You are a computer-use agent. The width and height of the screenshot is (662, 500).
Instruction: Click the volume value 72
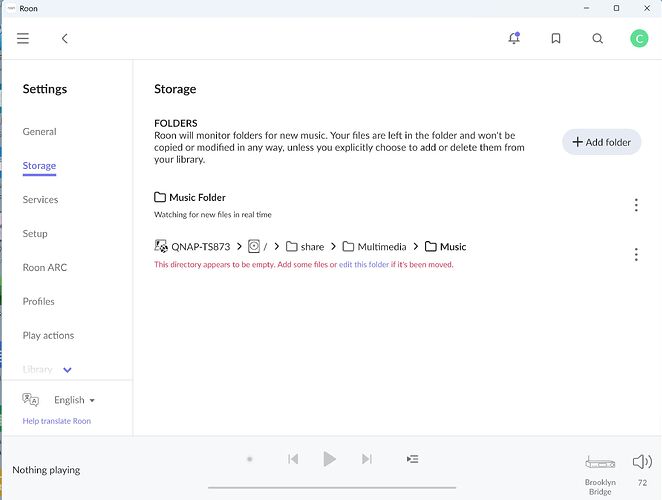[x=642, y=483]
